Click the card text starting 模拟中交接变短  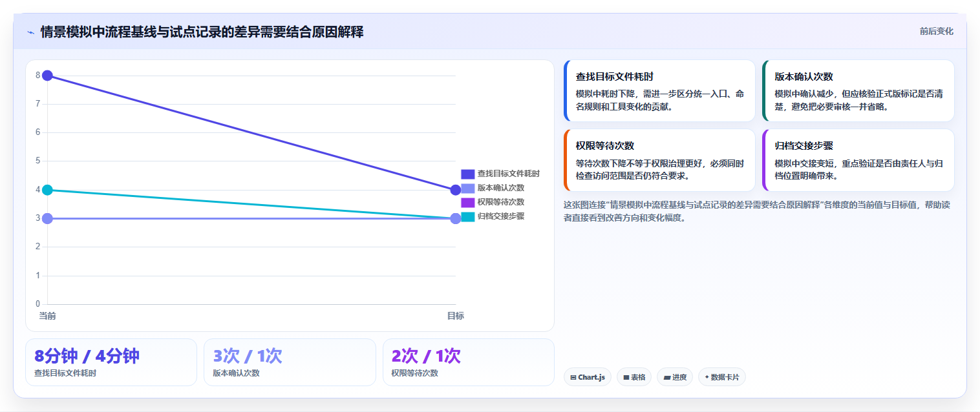coord(859,169)
